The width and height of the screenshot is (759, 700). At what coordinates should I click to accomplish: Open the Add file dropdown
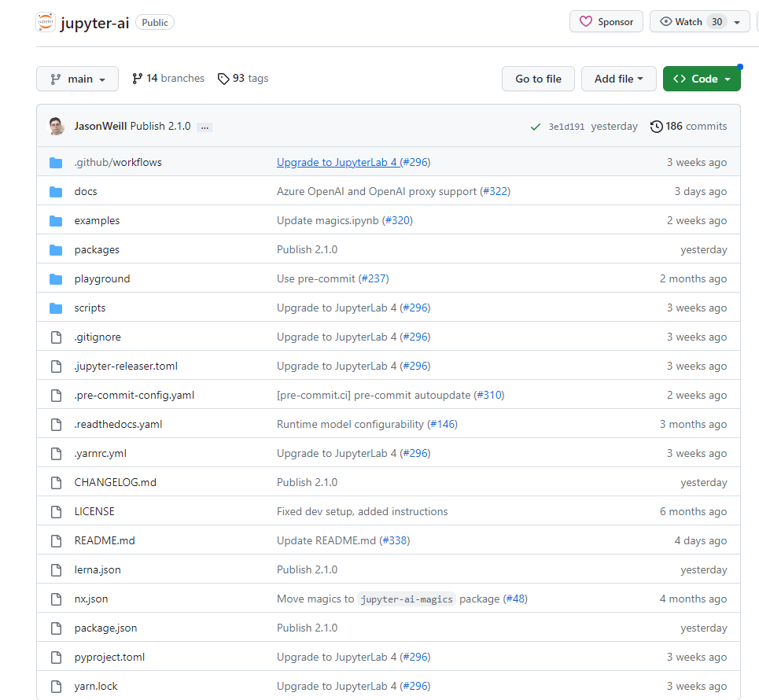[x=619, y=79]
